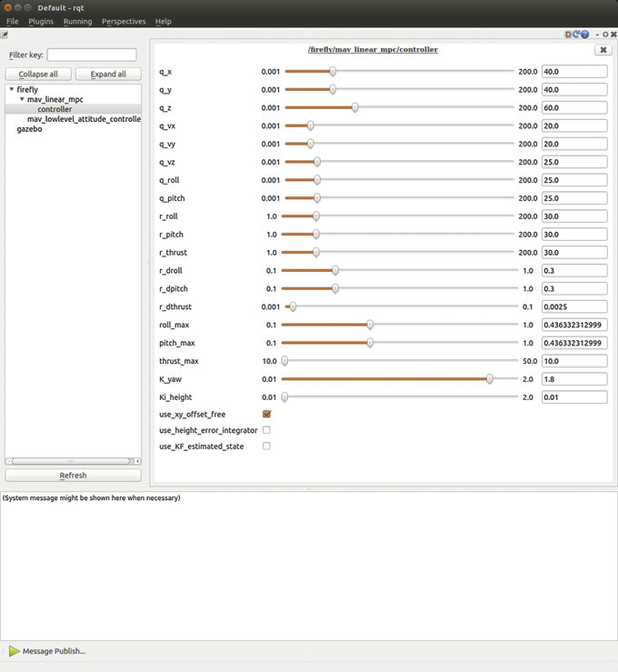
Task: Select the controller node in the tree
Action: click(x=55, y=109)
